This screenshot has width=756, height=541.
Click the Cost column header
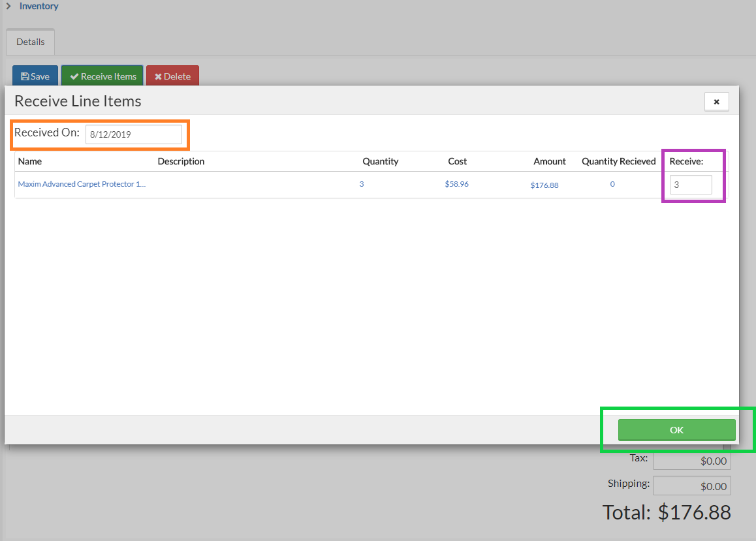[x=457, y=161]
